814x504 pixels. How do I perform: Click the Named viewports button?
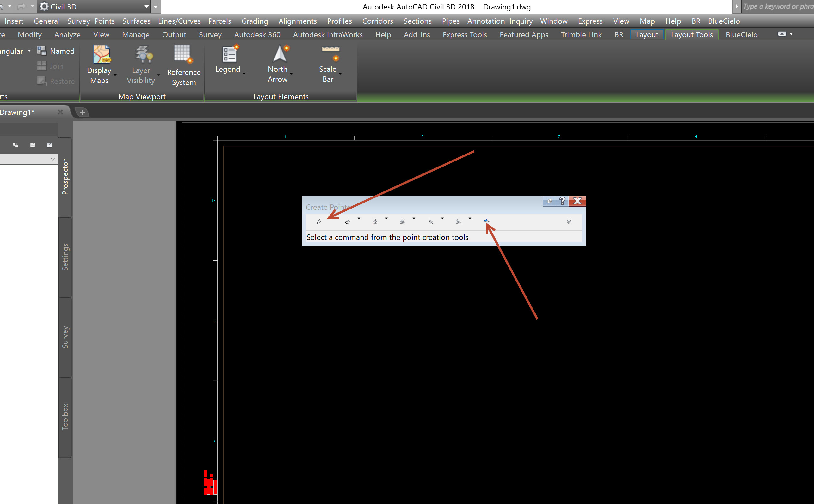click(56, 51)
